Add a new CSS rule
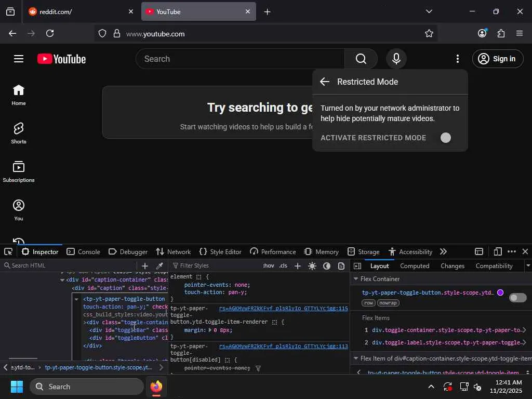532x399 pixels. (298, 265)
